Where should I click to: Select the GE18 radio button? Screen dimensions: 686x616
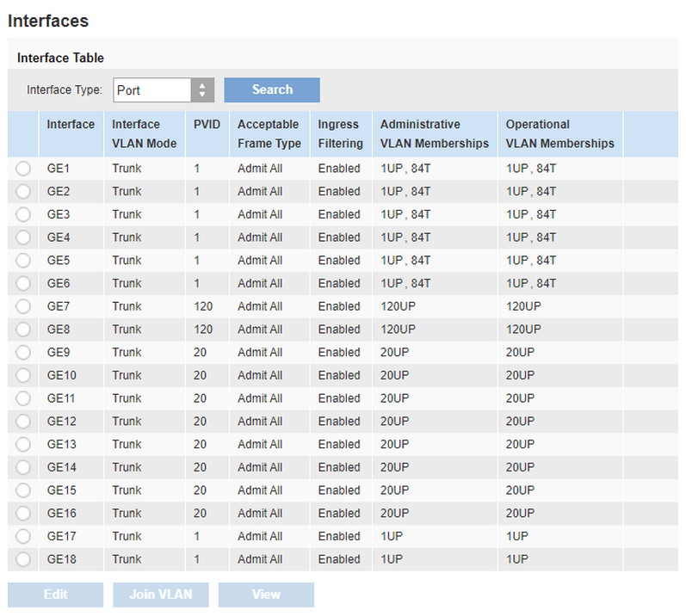point(23,560)
